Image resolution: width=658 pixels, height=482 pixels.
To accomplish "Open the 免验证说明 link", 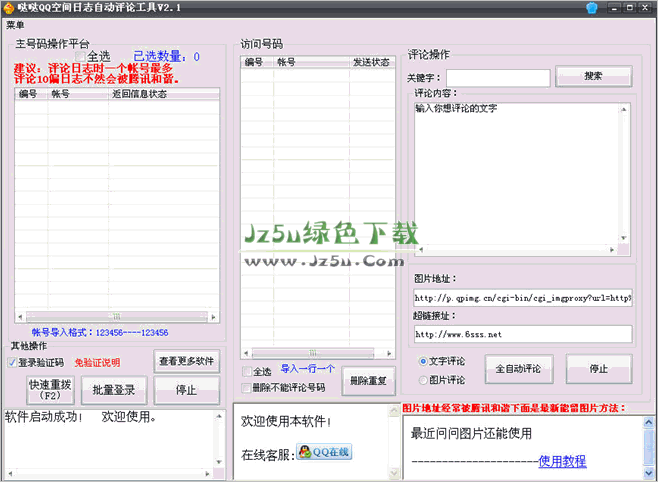I will click(x=97, y=362).
